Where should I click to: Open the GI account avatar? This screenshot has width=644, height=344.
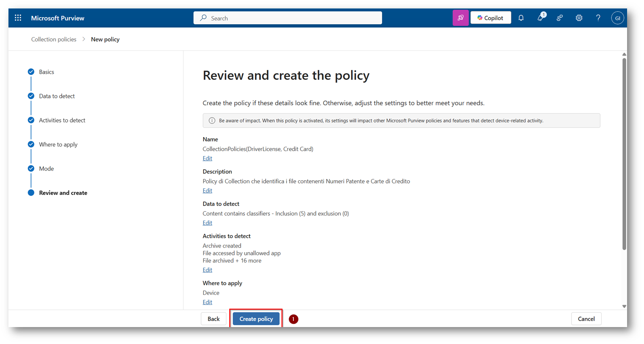pyautogui.click(x=617, y=18)
